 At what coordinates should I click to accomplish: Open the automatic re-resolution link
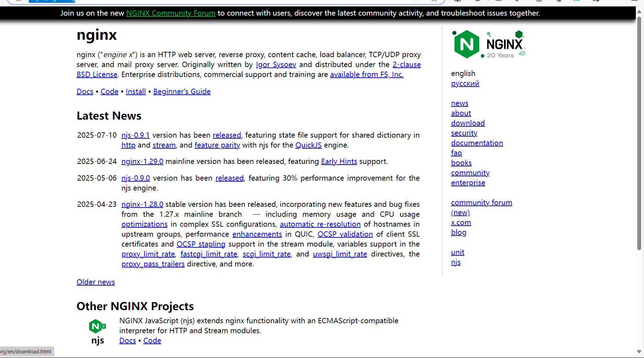pos(320,224)
